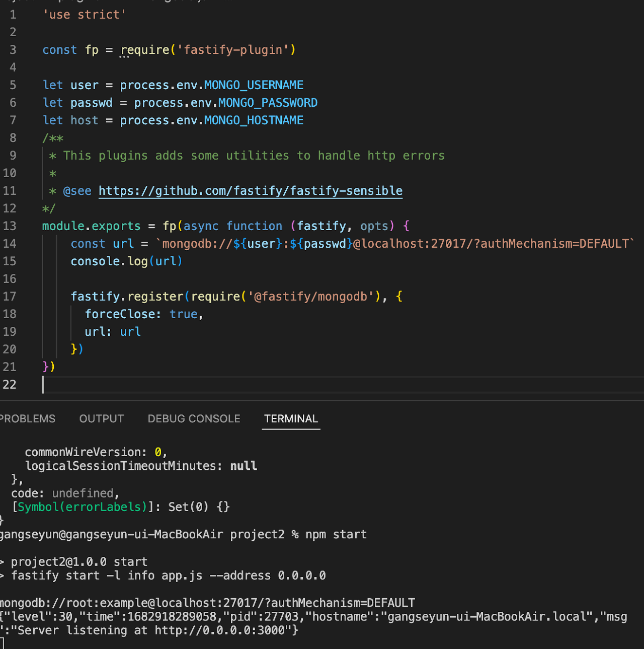Click 'fastify start -l info app.js' line
This screenshot has width=644, height=649.
click(x=107, y=575)
